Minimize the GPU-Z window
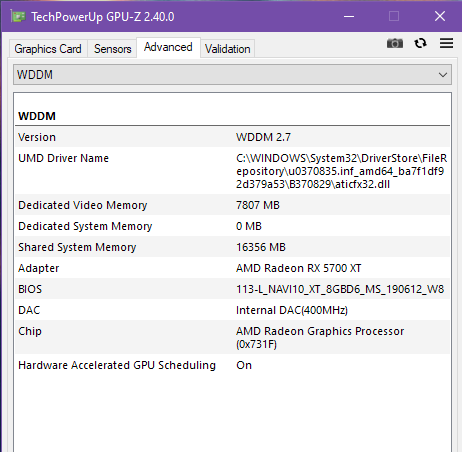 (x=349, y=16)
